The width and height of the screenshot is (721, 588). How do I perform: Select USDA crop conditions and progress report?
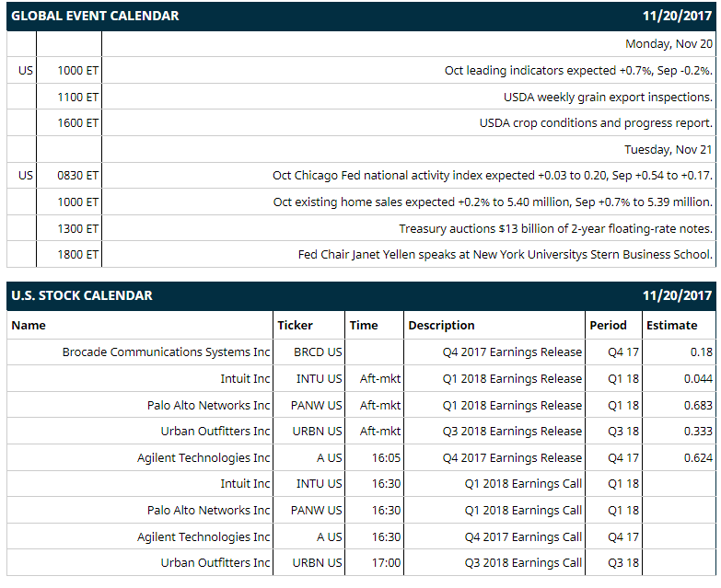[596, 123]
